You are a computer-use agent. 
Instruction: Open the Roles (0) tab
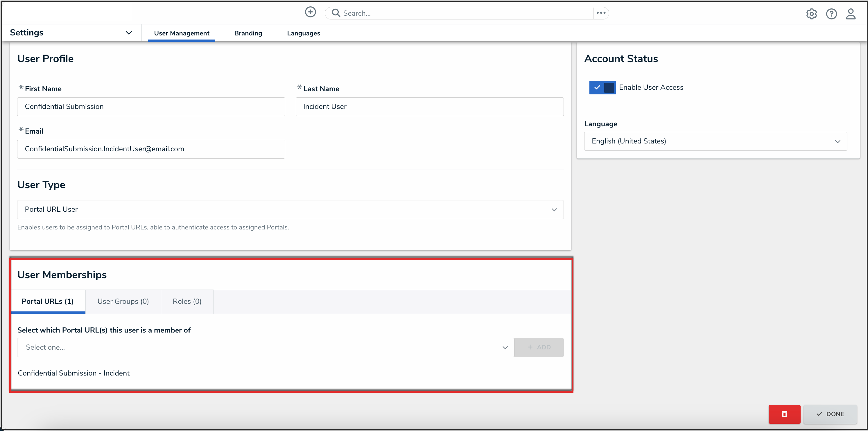coord(187,301)
